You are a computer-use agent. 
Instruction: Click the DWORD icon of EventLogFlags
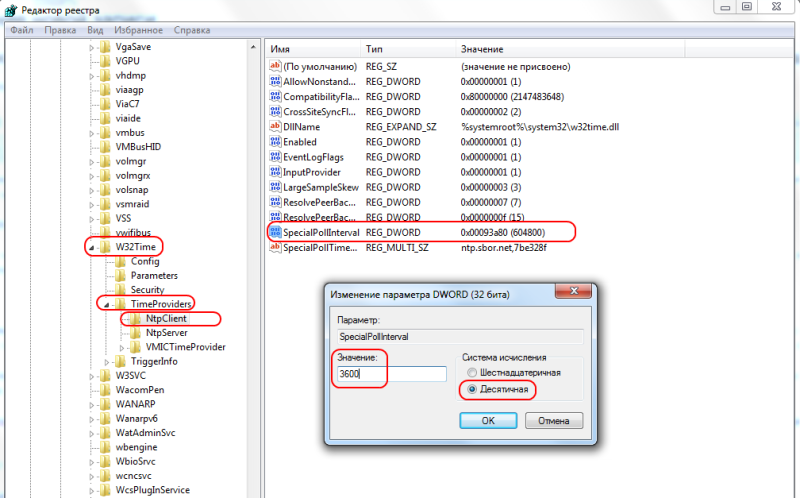click(276, 157)
